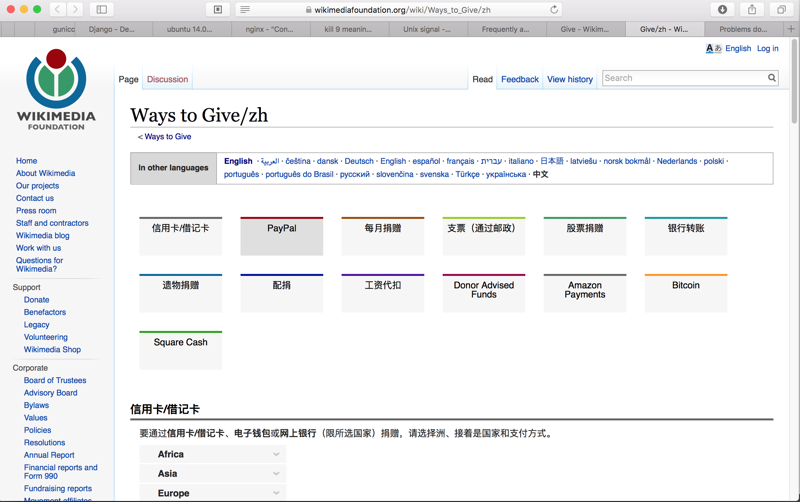Click the search magnifier icon

click(x=772, y=78)
